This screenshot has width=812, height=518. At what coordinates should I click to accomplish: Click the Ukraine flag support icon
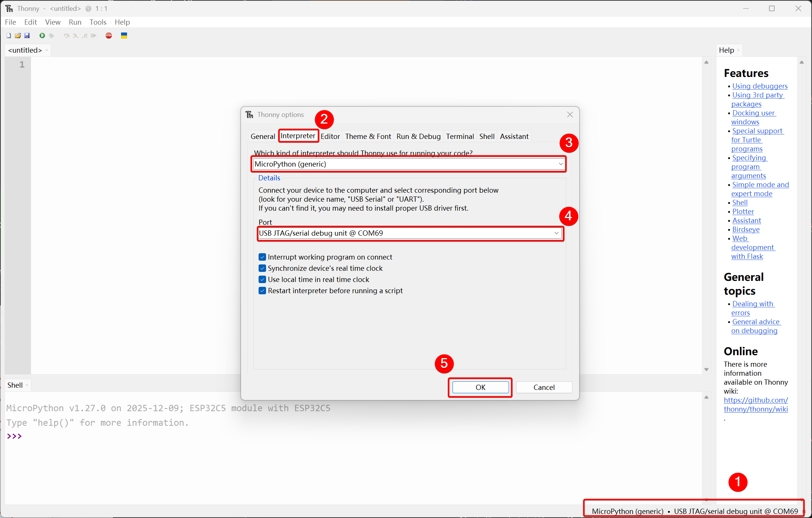[124, 35]
